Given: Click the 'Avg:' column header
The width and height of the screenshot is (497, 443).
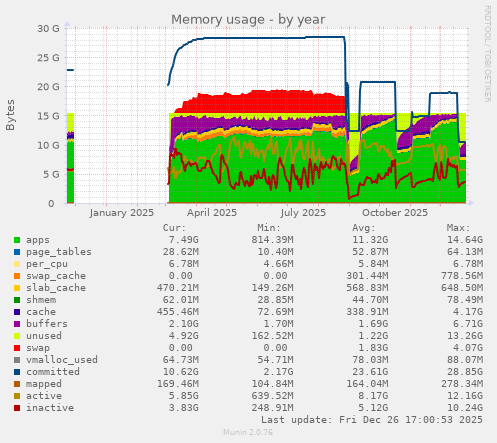Looking at the screenshot, I should pos(364,228).
